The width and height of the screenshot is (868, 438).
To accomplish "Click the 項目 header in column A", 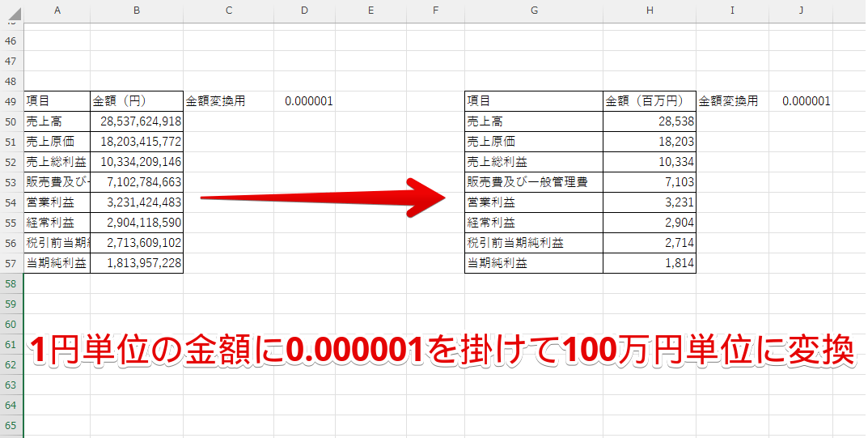I will [x=57, y=101].
